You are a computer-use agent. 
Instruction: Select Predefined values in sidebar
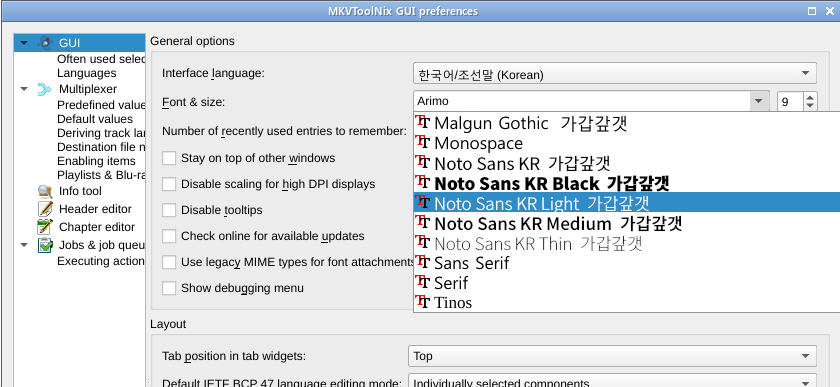click(x=101, y=105)
